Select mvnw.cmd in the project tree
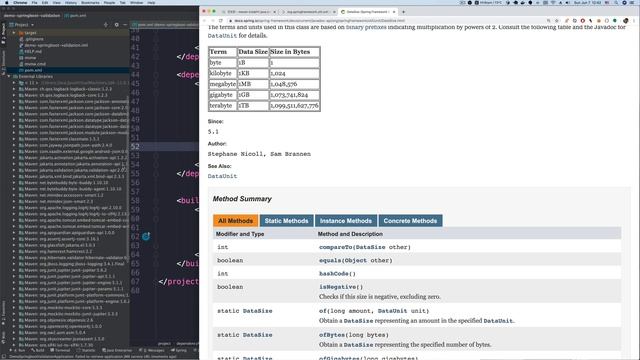 tap(35, 64)
